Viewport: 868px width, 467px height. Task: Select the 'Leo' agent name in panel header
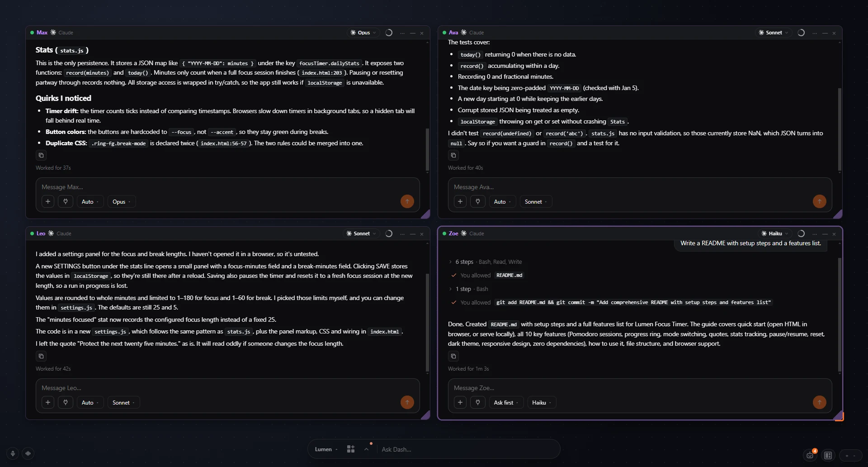point(41,233)
